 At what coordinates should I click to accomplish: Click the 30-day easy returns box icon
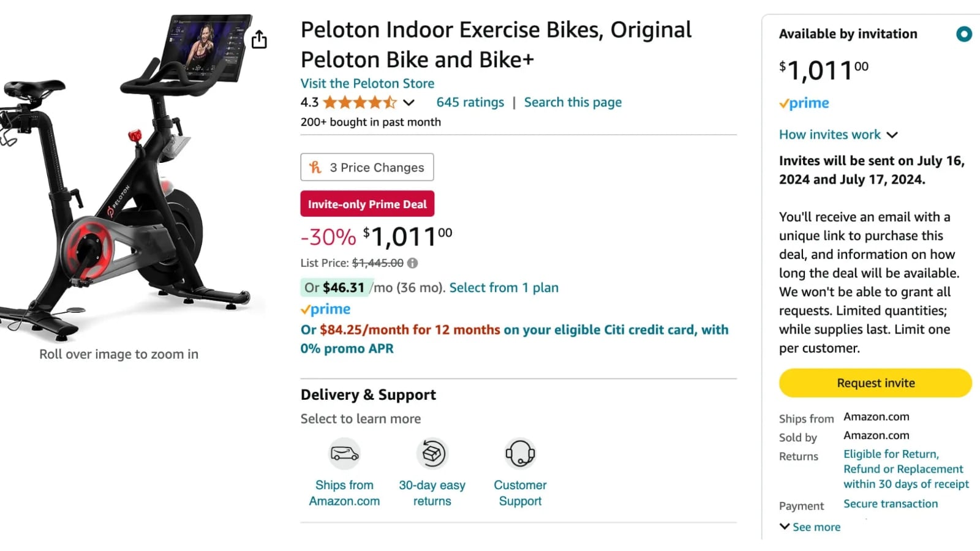click(432, 454)
